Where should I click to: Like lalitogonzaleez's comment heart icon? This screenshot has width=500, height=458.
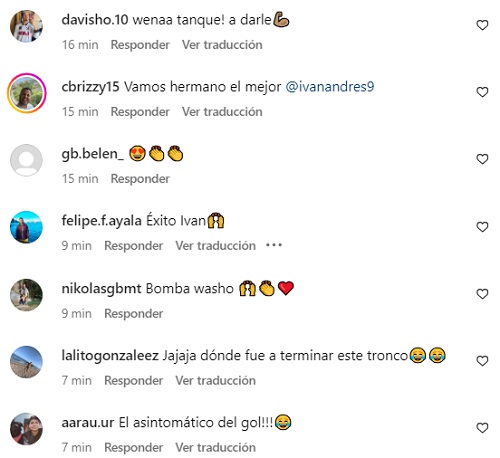[482, 361]
